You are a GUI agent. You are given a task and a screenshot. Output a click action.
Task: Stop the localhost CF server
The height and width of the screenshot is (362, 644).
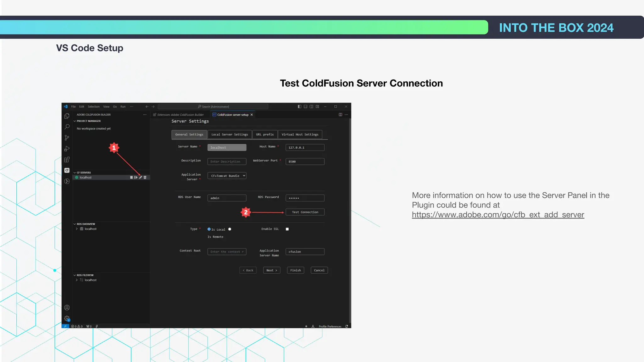[x=131, y=178]
